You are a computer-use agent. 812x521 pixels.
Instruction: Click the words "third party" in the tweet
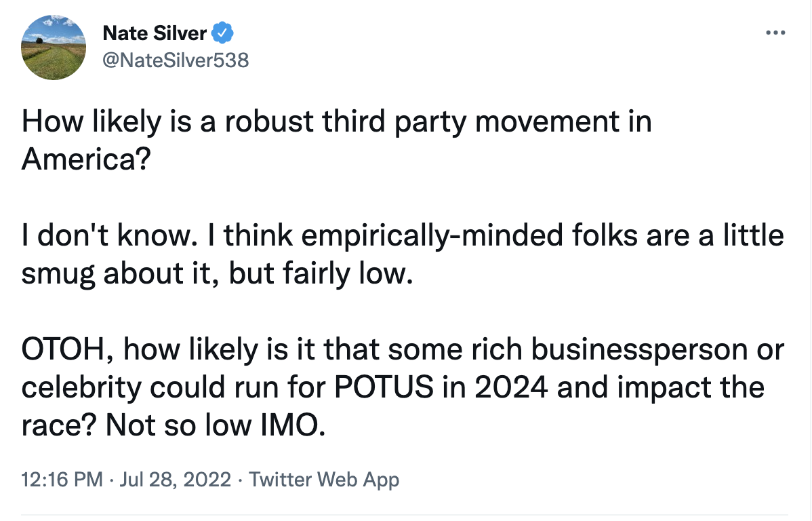click(394, 123)
